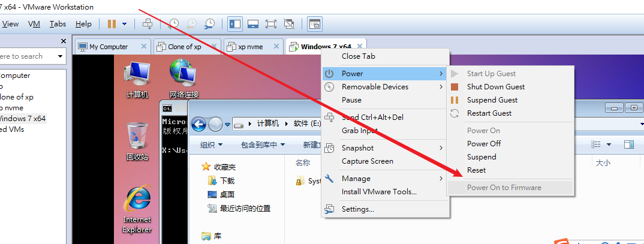Click the guest Network Connections desktop icon
The height and width of the screenshot is (244, 644).
(x=183, y=79)
